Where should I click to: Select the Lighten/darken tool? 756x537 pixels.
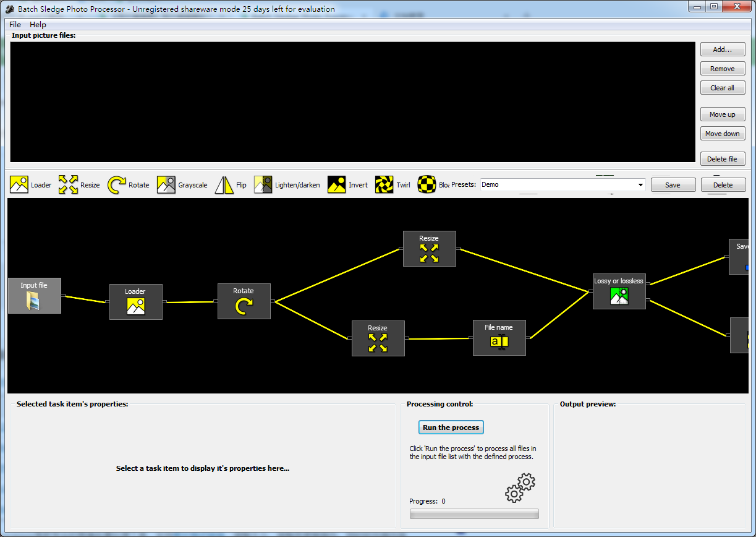pyautogui.click(x=263, y=184)
